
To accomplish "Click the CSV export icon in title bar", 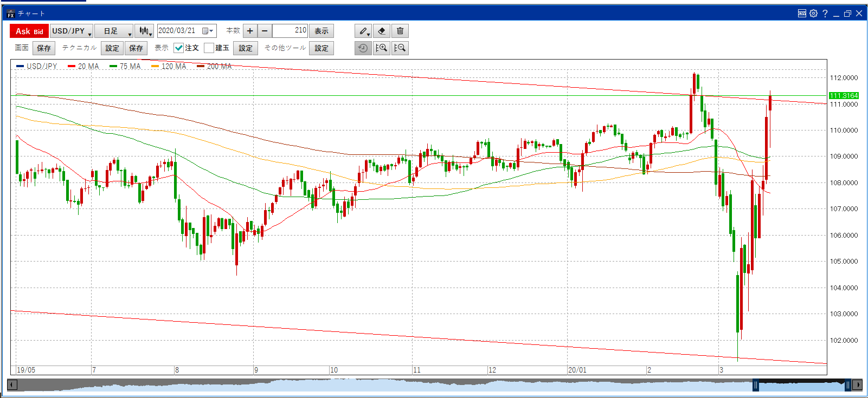I will point(802,14).
